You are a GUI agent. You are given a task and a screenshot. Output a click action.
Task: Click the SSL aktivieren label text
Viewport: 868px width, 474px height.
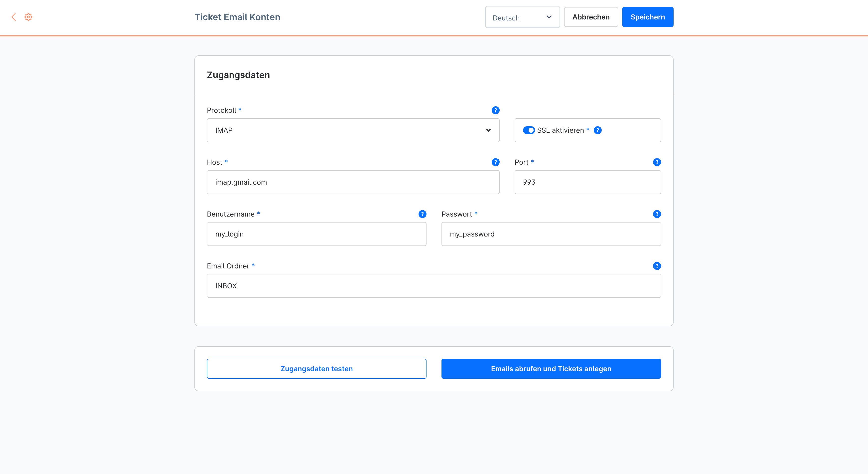560,130
